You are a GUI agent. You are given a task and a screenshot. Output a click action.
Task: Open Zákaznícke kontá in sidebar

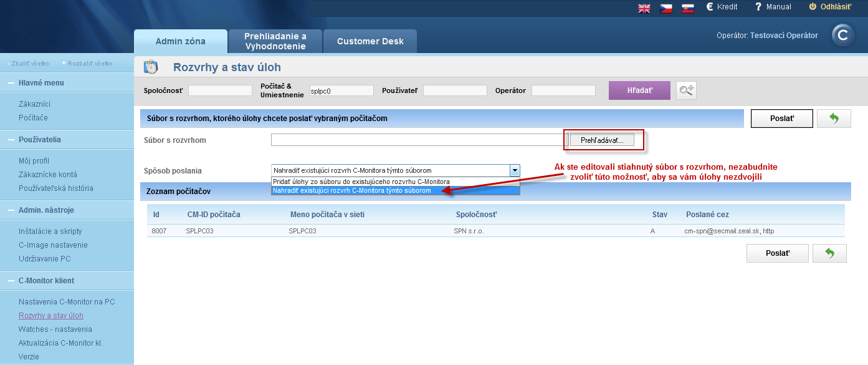point(48,175)
